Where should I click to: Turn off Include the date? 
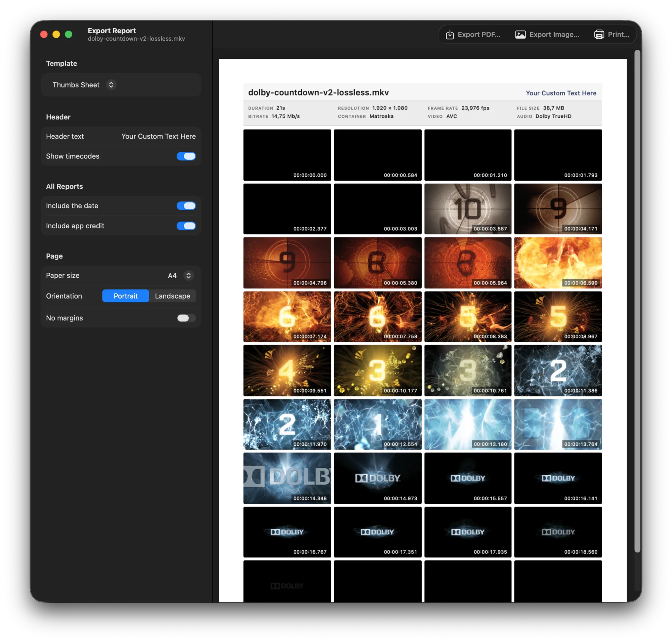(186, 205)
